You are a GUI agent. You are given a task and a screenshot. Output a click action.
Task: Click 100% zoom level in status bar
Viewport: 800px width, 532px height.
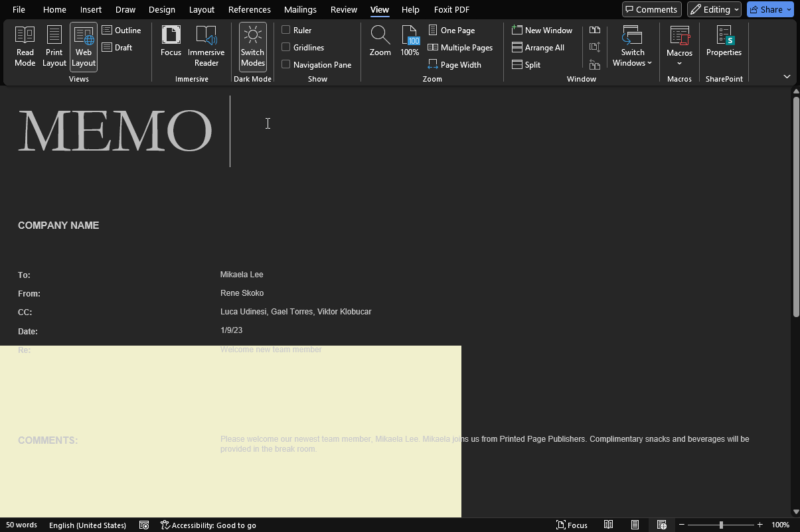coord(781,525)
